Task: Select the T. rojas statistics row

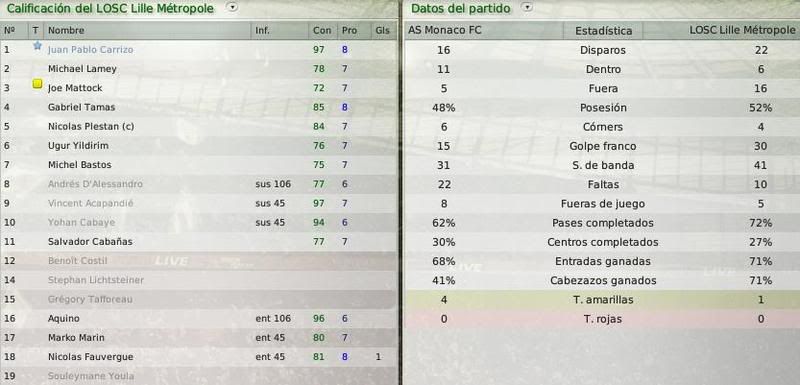Action: 602,319
